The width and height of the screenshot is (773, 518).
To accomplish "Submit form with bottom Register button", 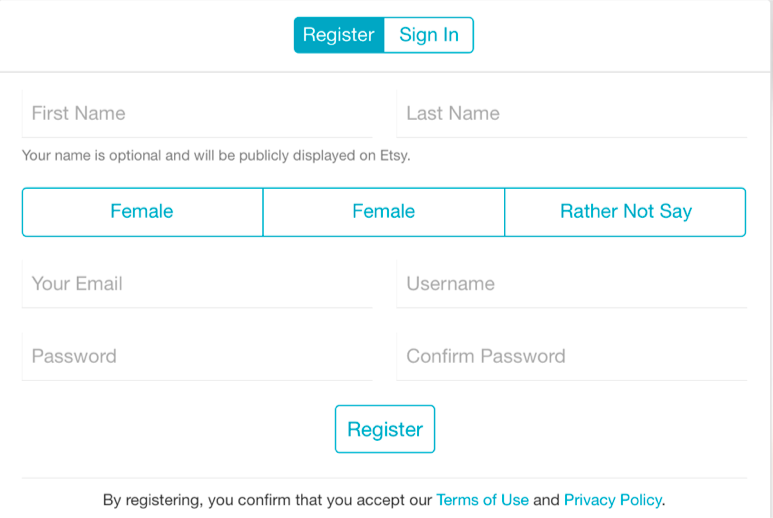I will click(x=385, y=429).
